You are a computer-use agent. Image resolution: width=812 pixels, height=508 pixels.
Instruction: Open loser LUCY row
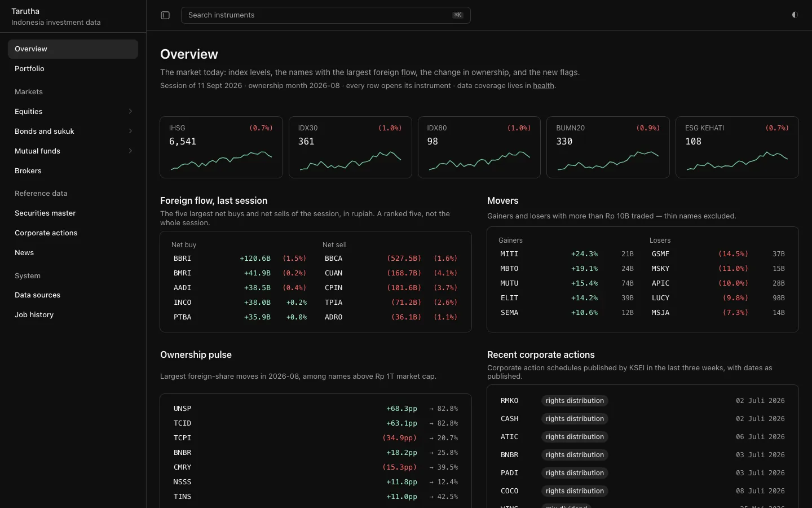[x=718, y=298]
